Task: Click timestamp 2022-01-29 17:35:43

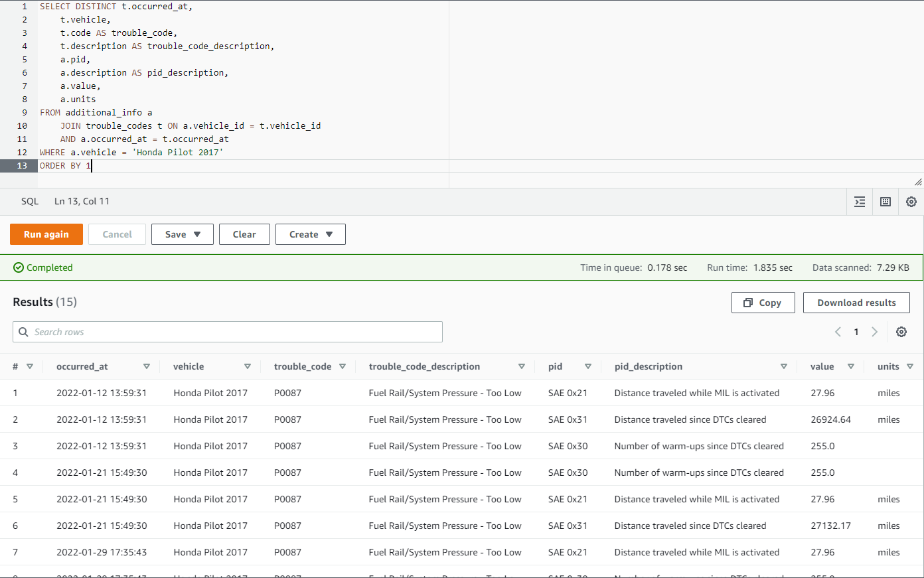Action: pos(102,552)
